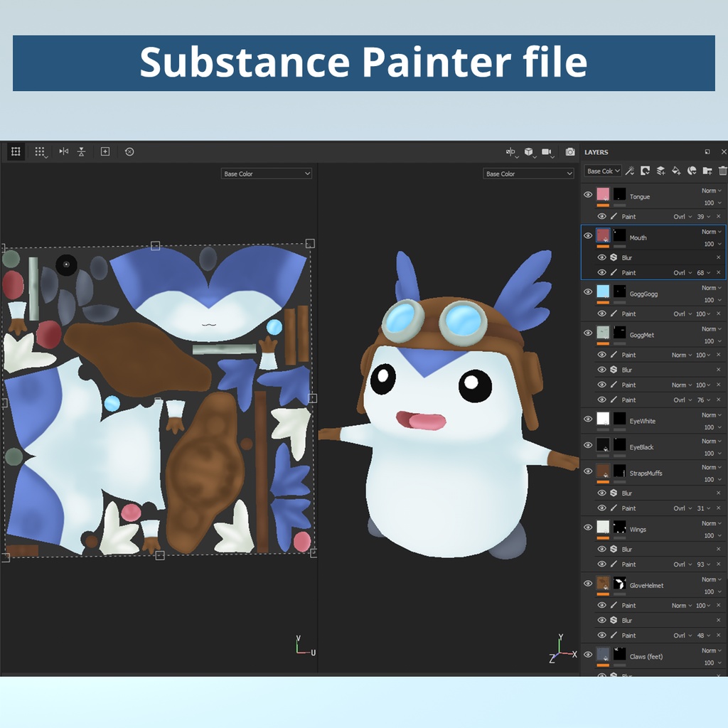Screen dimensions: 728x728
Task: Select the EyeWhite layer
Action: pos(654,421)
